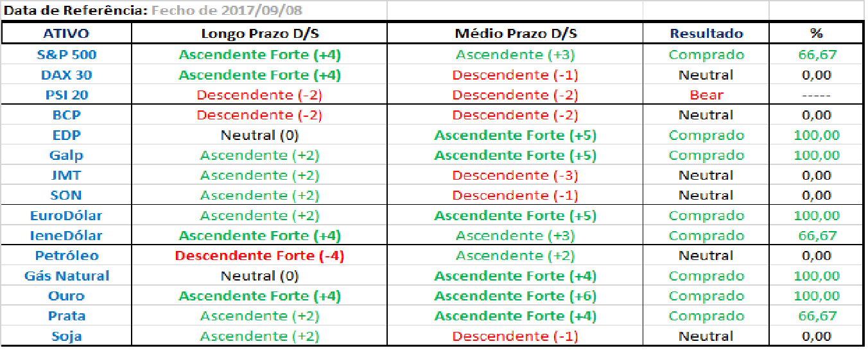Select Galp's Comprado result cell
This screenshot has height=355, width=868.
(706, 155)
